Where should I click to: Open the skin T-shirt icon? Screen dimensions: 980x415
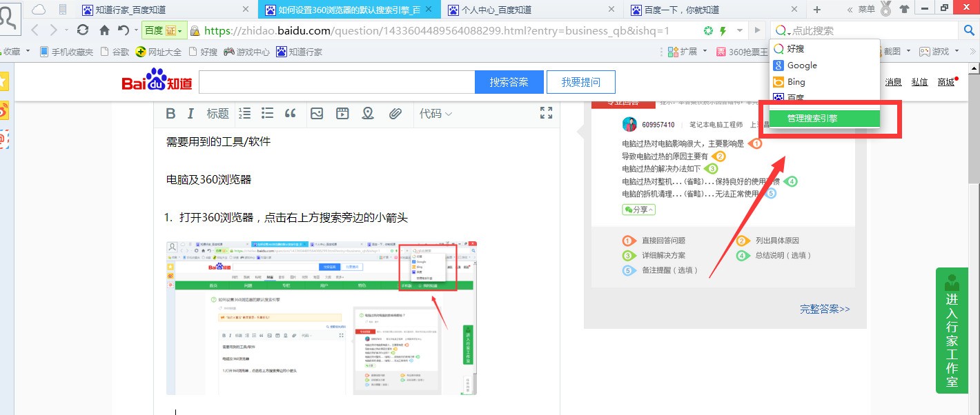pyautogui.click(x=904, y=10)
